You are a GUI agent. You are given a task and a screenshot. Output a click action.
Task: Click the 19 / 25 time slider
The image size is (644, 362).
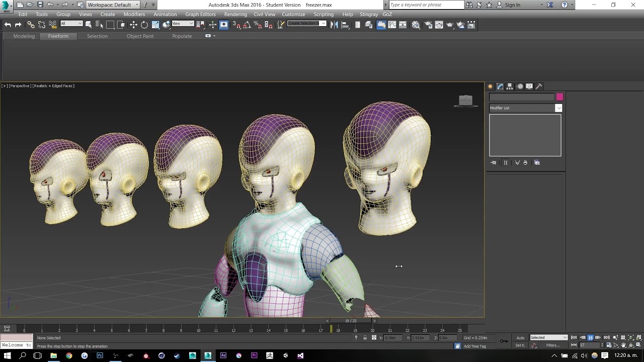point(351,321)
